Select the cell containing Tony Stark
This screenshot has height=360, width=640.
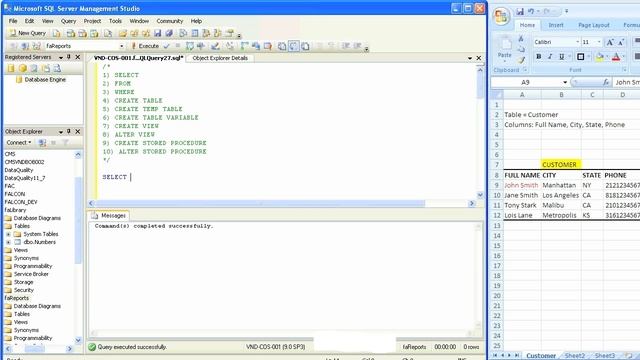[522, 205]
